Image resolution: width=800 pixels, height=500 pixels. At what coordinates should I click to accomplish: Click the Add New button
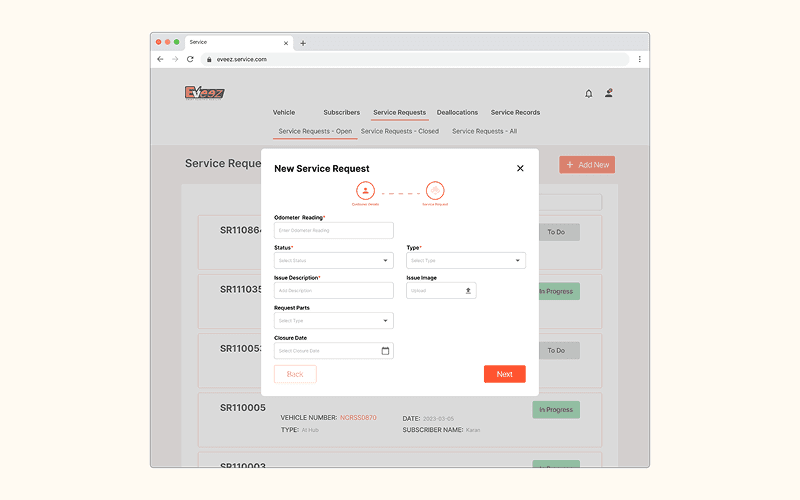click(x=587, y=165)
